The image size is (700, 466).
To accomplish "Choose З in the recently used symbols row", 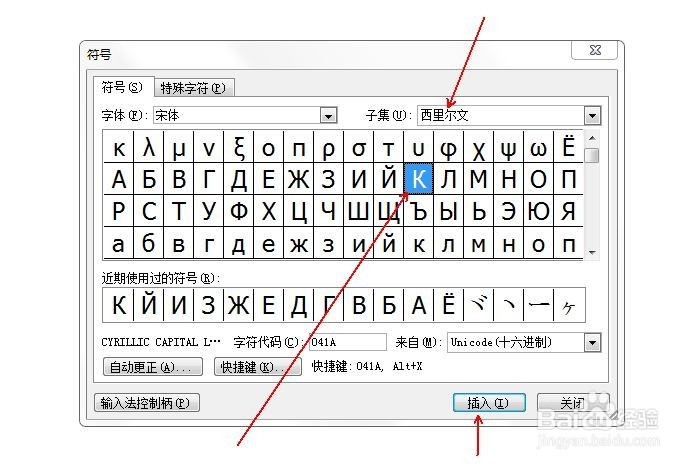I will pyautogui.click(x=208, y=305).
